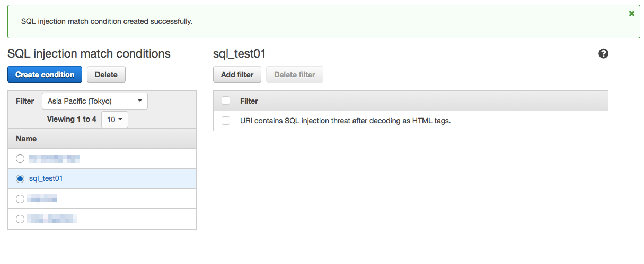This screenshot has height=264, width=644.
Task: Open the first blurred condition name
Action: pos(54,159)
